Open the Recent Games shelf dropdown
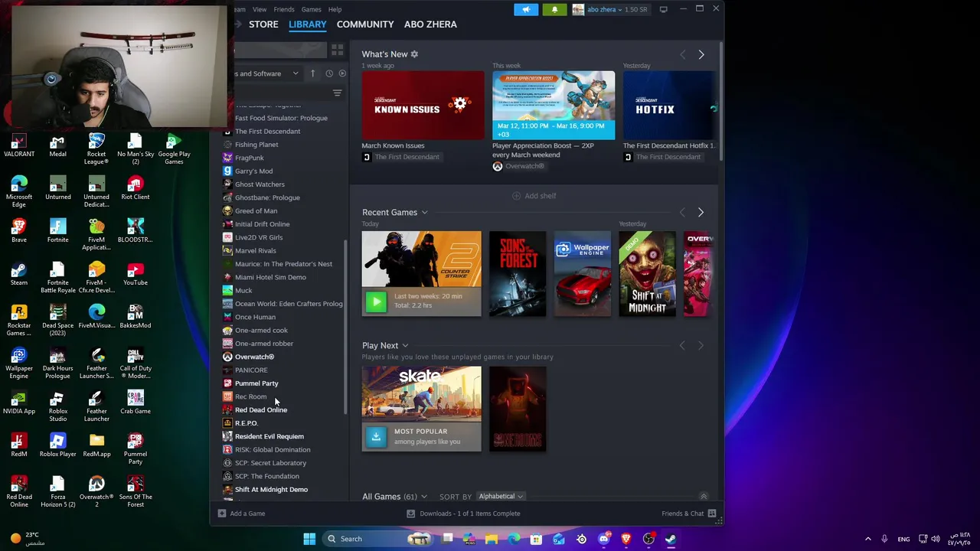Viewport: 980px width, 551px height. [424, 212]
